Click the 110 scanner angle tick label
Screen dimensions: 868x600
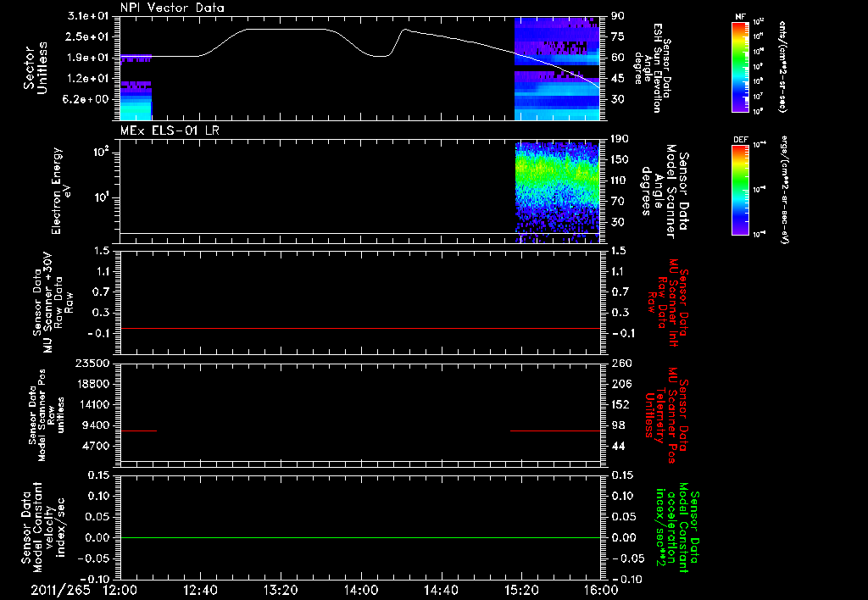tap(620, 181)
